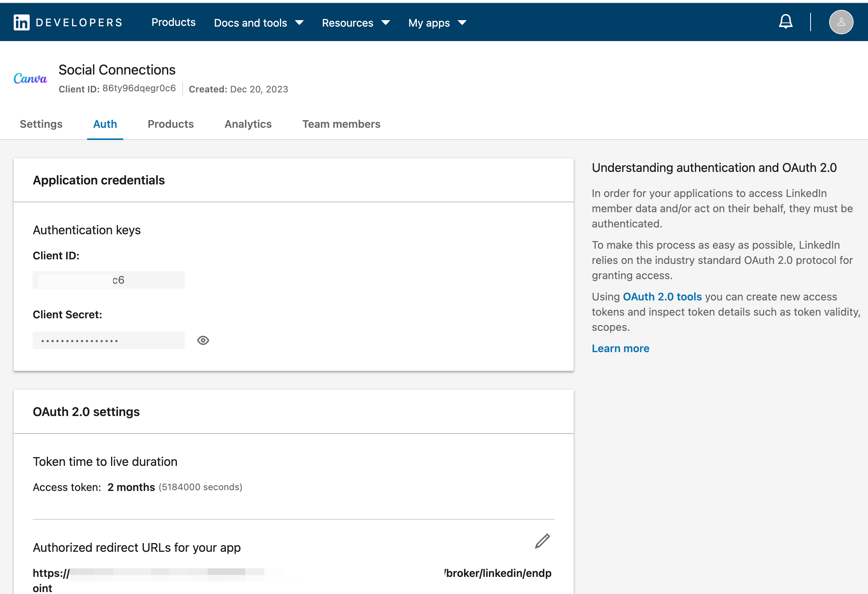868x594 pixels.
Task: Edit authorized redirect URLs pencil icon
Action: point(542,541)
